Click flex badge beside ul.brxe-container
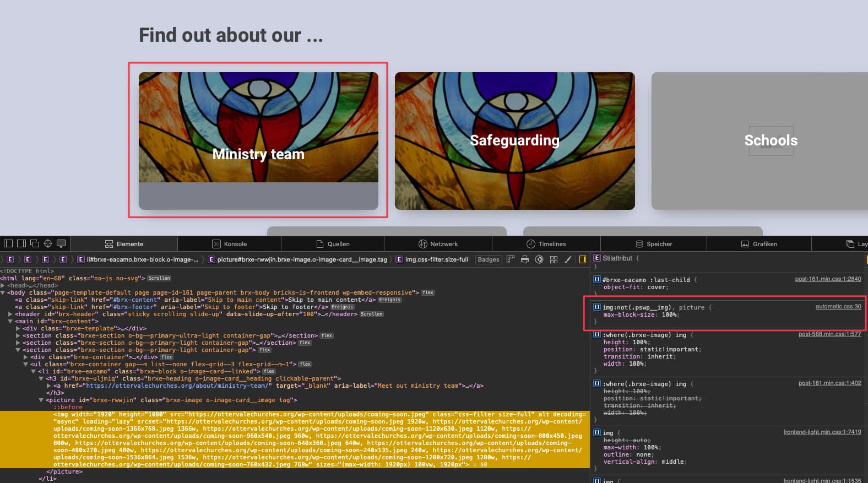Screen dimensions: 868x483 [x=305, y=364]
